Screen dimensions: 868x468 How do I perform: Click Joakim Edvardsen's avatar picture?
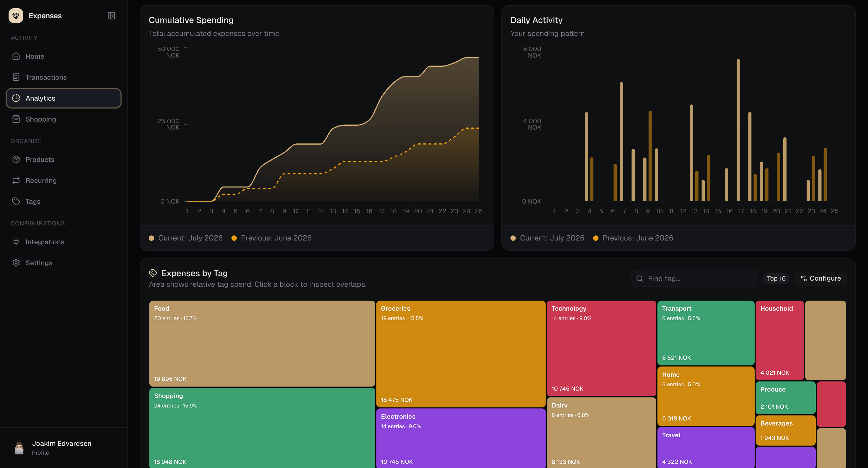pyautogui.click(x=19, y=447)
